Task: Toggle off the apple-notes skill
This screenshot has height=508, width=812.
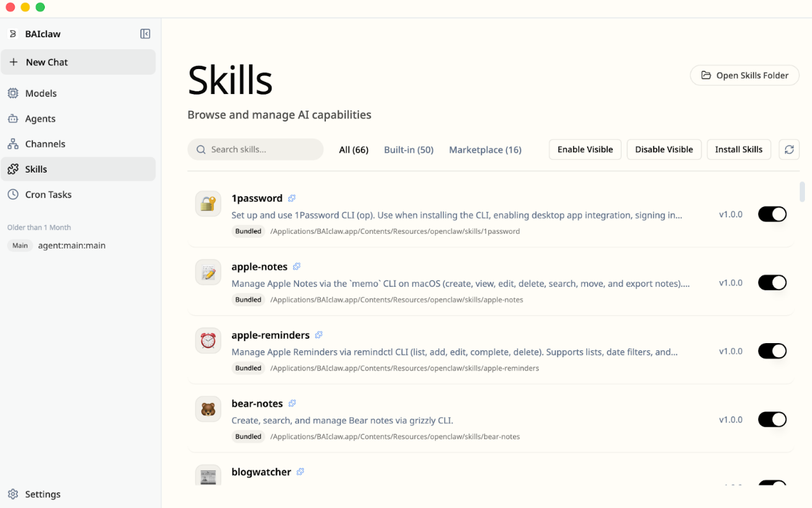Action: click(772, 282)
